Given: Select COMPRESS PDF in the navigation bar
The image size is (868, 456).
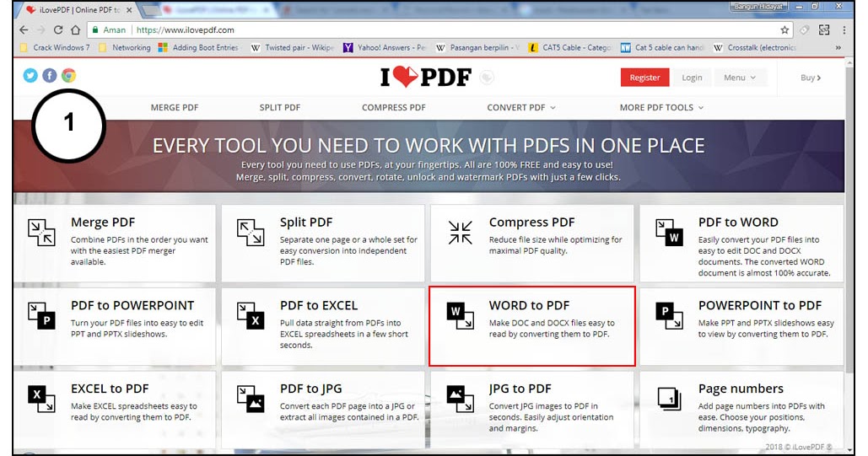Looking at the screenshot, I should pos(394,107).
